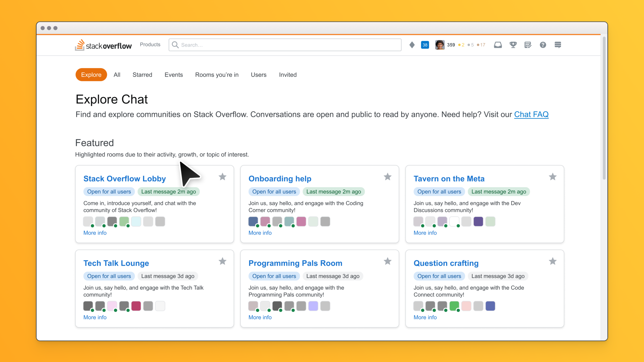This screenshot has width=644, height=362.
Task: Expand Stack Overflow Lobby via More info
Action: 95,233
